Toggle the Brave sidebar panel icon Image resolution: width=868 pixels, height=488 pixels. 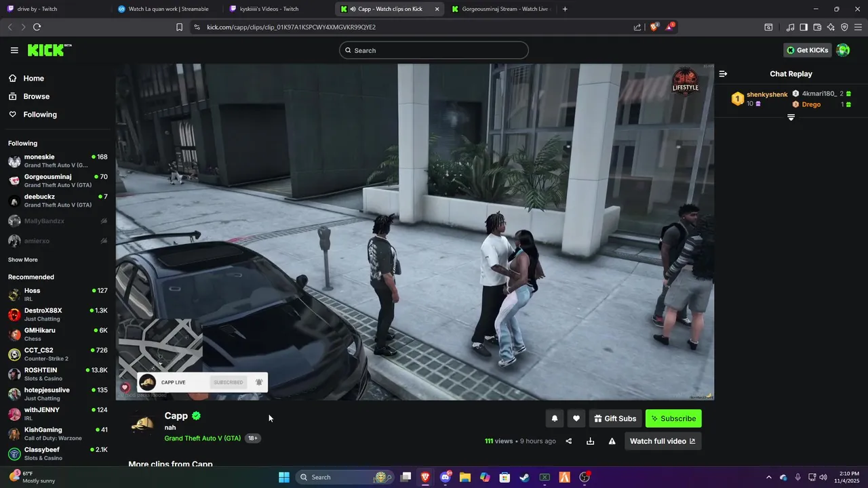[804, 27]
